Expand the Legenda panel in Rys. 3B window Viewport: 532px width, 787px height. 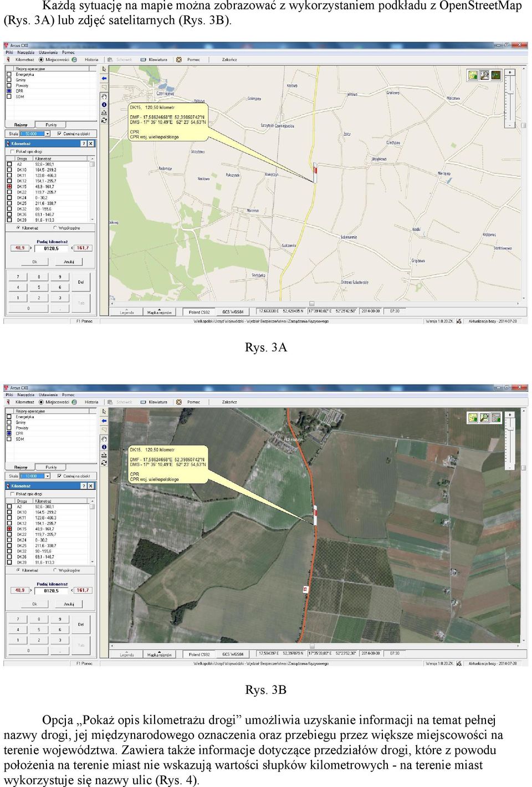[x=126, y=655]
